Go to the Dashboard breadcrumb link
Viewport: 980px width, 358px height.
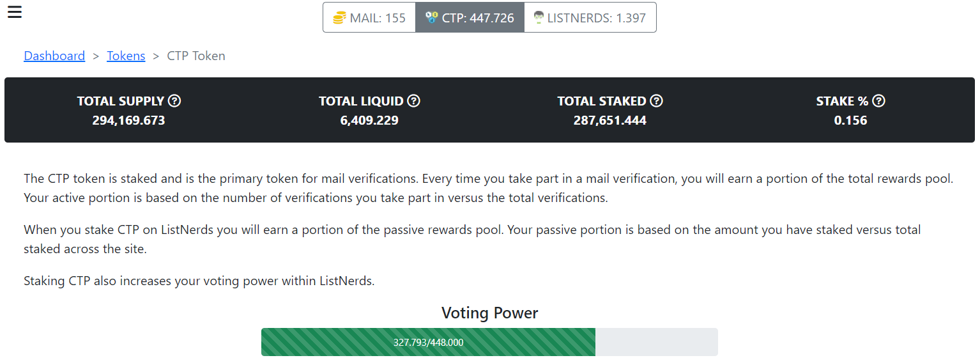pos(54,56)
